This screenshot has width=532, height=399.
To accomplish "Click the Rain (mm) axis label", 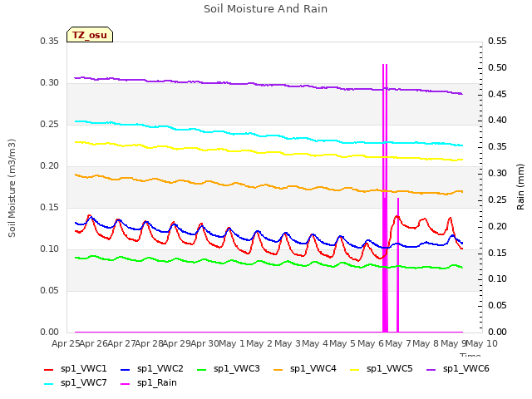I will (x=520, y=187).
